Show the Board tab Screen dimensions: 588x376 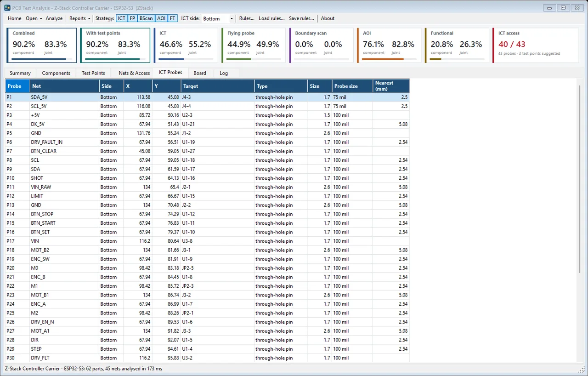coord(200,73)
